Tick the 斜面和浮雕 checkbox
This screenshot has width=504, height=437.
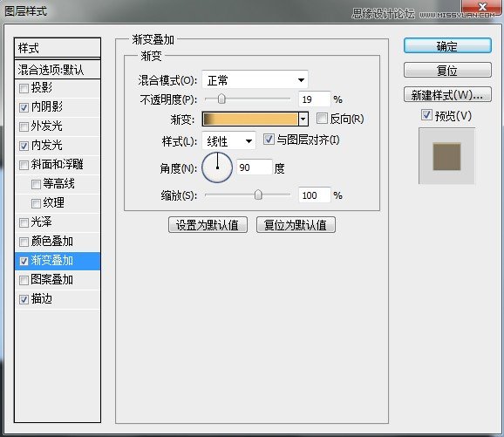pyautogui.click(x=24, y=165)
